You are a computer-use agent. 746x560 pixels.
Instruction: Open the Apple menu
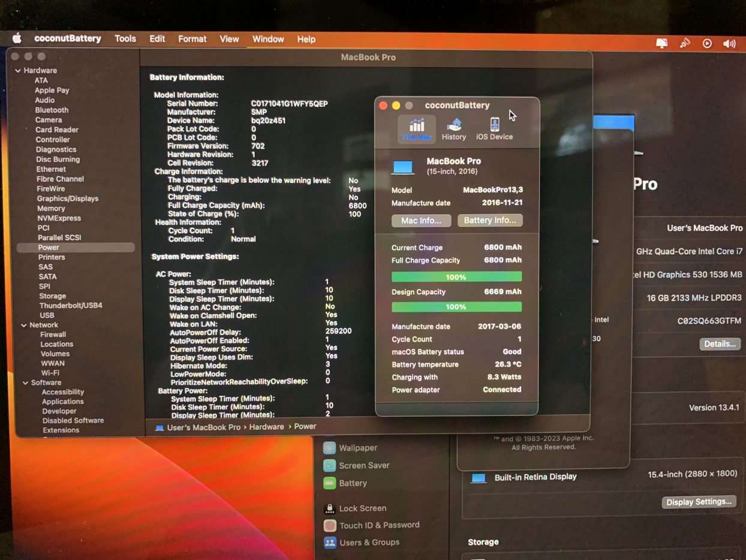click(x=17, y=38)
